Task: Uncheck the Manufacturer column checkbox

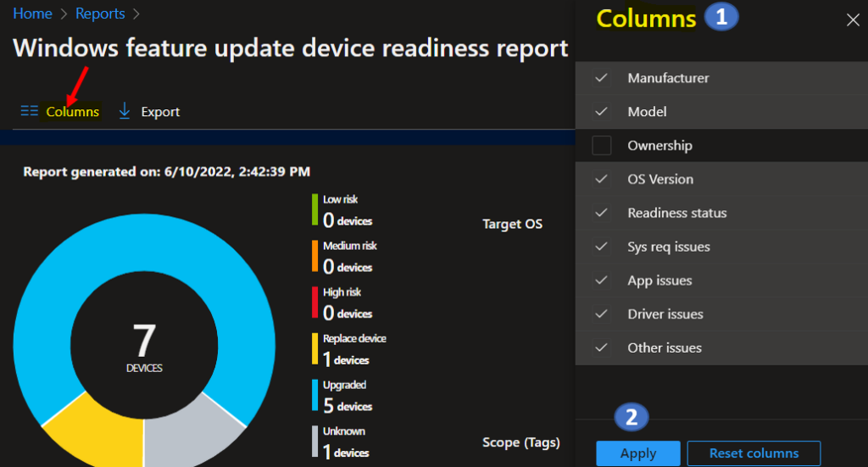Action: pyautogui.click(x=602, y=78)
